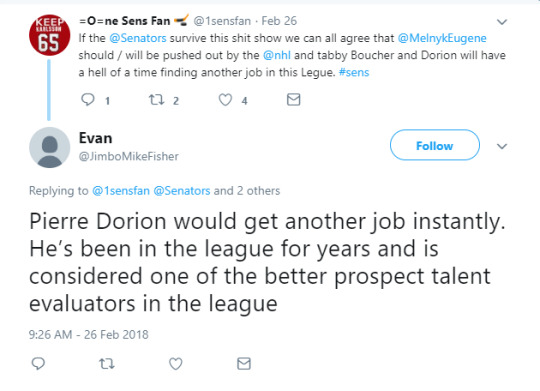The height and width of the screenshot is (391, 540).
Task: Share Evan's tweet via message envelope icon
Action: (244, 363)
